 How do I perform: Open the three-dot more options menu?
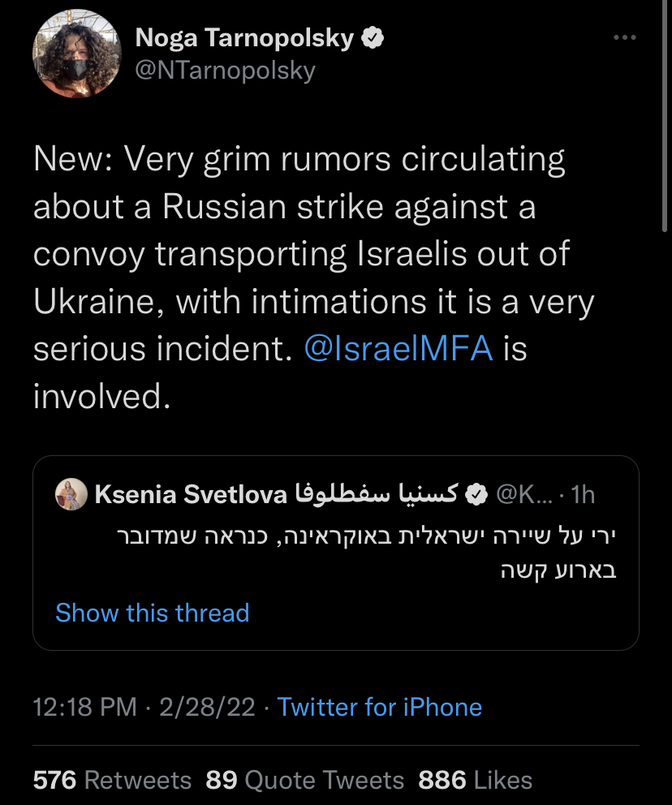(624, 37)
